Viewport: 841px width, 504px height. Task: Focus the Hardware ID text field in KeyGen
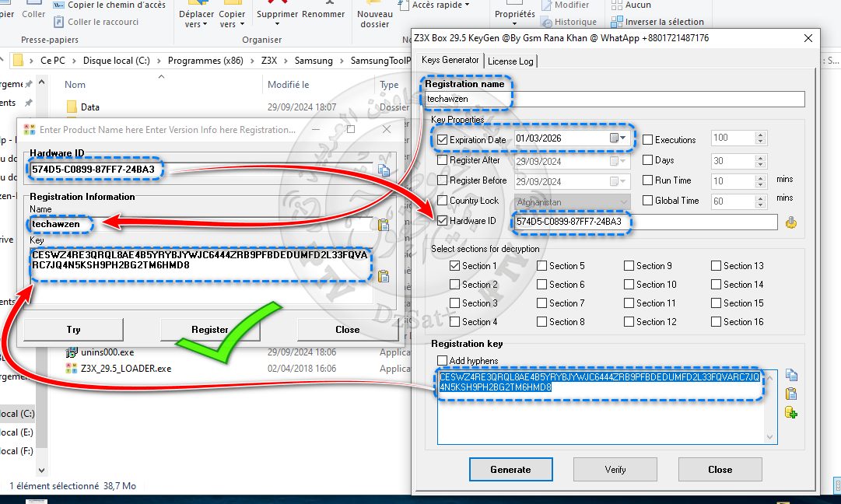tap(646, 222)
